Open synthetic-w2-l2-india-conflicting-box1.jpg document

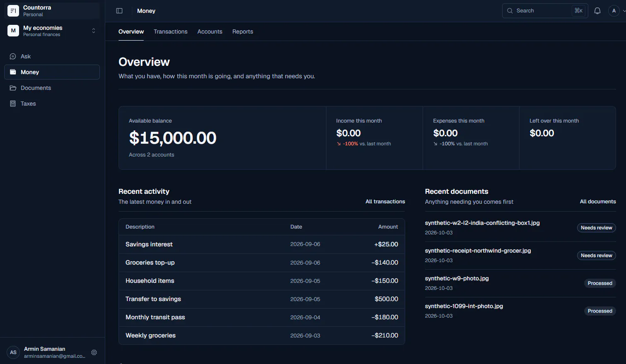click(x=482, y=223)
